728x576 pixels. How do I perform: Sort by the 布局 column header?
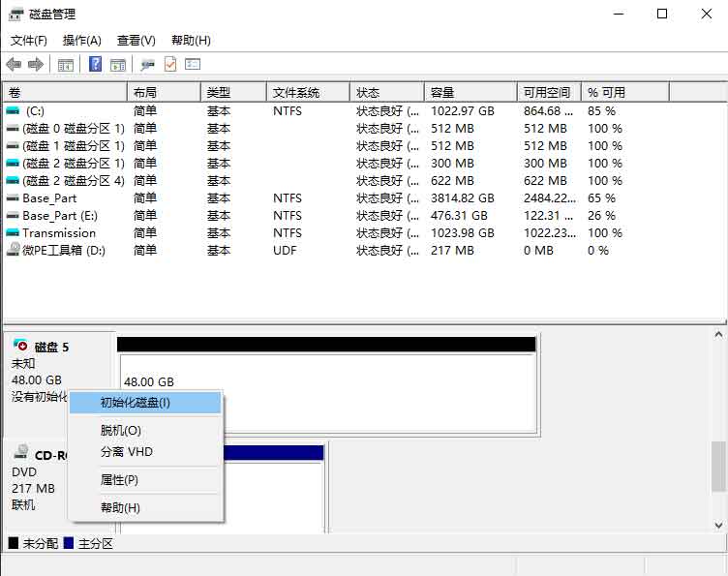pyautogui.click(x=164, y=92)
